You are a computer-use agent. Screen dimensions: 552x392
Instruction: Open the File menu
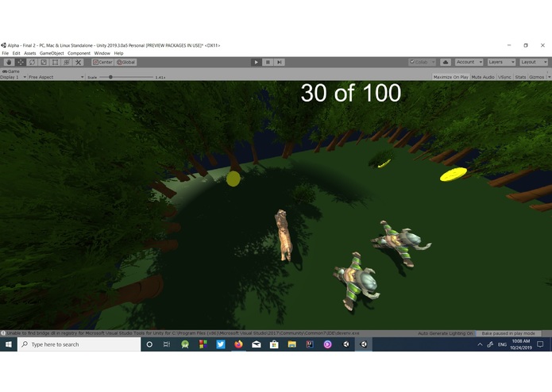coord(6,53)
